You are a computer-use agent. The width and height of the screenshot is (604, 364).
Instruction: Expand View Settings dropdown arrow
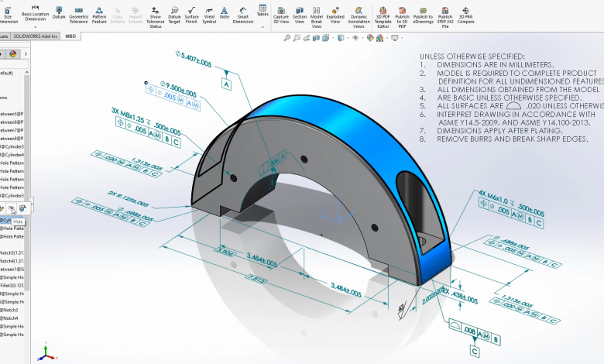pyautogui.click(x=402, y=38)
